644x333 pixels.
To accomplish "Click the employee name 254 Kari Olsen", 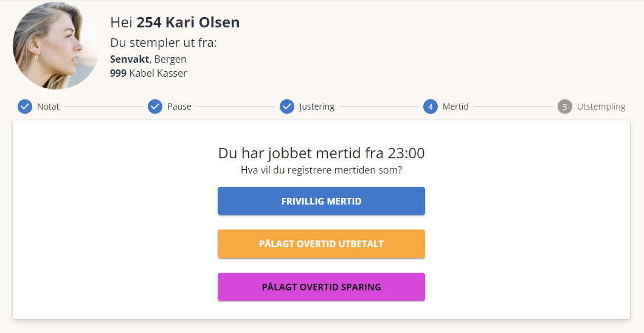I will click(188, 22).
